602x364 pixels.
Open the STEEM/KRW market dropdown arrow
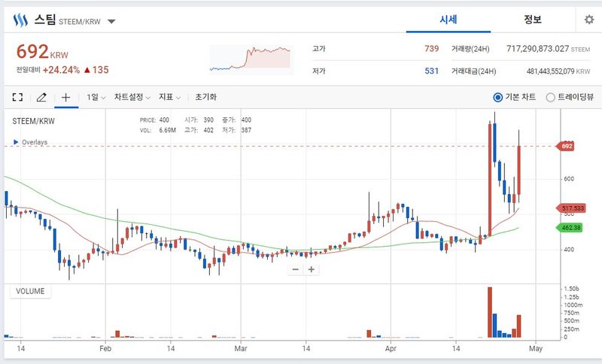click(x=111, y=22)
